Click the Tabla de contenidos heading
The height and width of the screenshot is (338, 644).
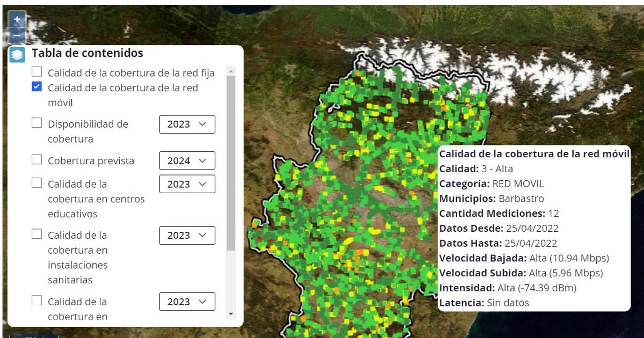tap(87, 53)
